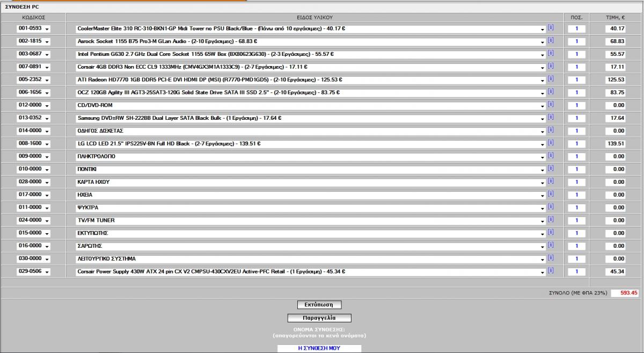Screen dimensions: 644x353
Task: Open code dropdown 001-0593
Action: pos(33,28)
